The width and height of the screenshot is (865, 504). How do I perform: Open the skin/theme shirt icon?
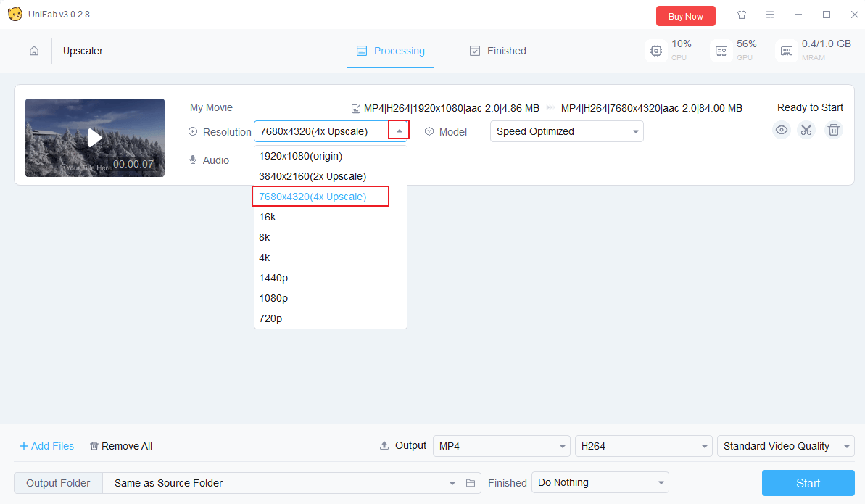click(742, 15)
